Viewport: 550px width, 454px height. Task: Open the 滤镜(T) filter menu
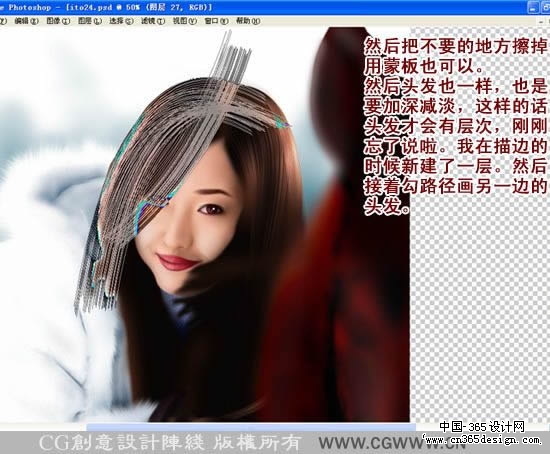coord(153,21)
